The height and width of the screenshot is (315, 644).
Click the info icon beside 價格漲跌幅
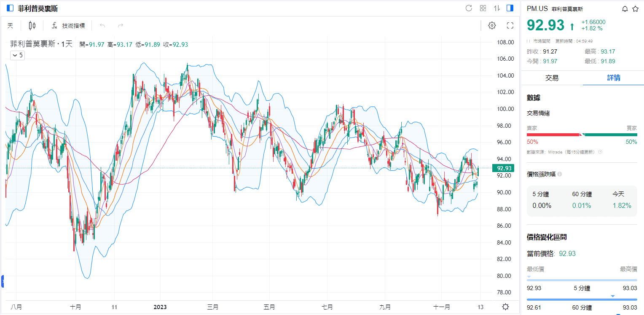(x=559, y=174)
